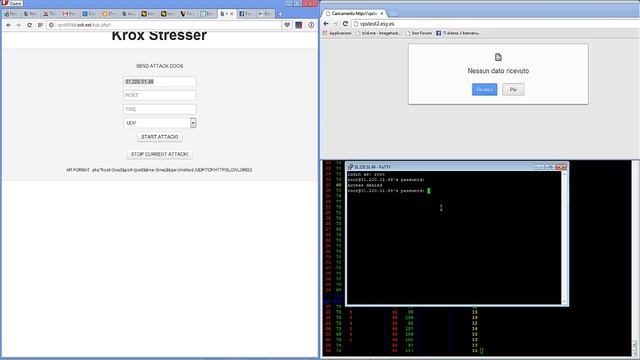640x360 pixels.
Task: Reload the page in Opera
Action: point(29,25)
